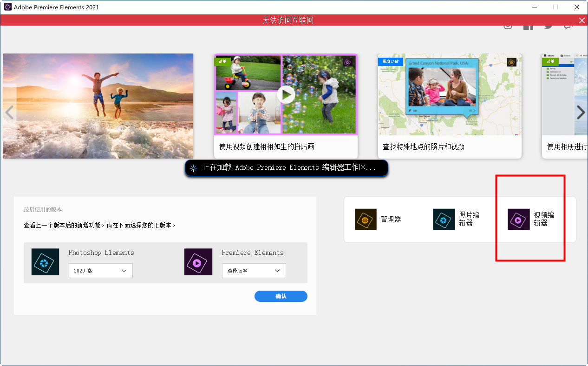Open the beach jumping kids banner image
Screen dimensions: 588x366
coord(98,106)
